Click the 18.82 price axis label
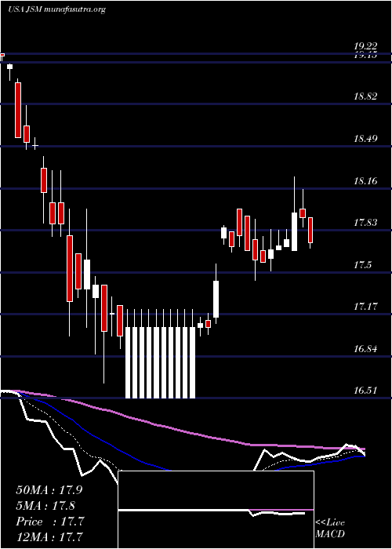 tap(365, 96)
